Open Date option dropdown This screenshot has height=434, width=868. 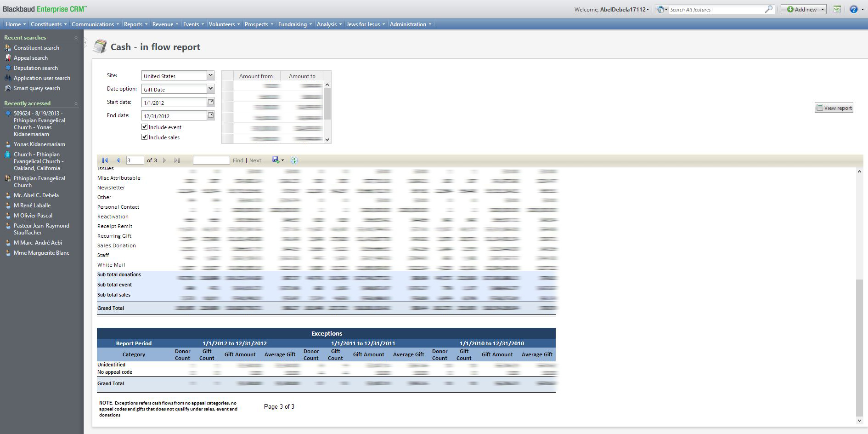[210, 89]
